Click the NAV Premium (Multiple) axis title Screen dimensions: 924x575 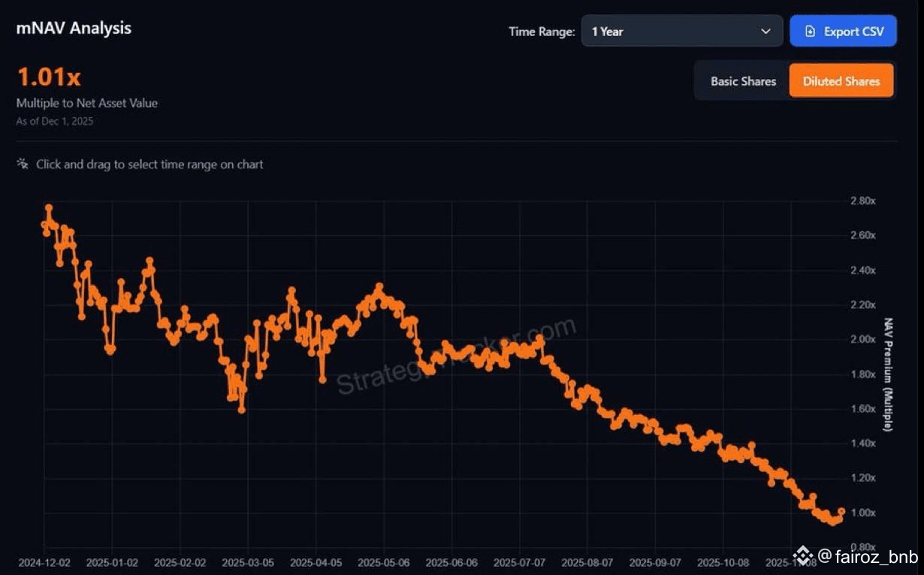point(889,374)
